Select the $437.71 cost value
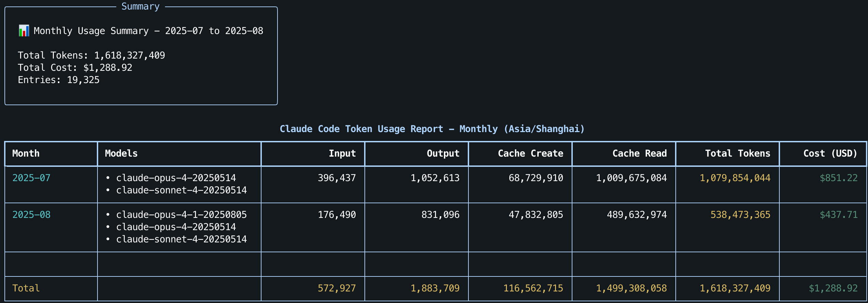 pyautogui.click(x=838, y=215)
